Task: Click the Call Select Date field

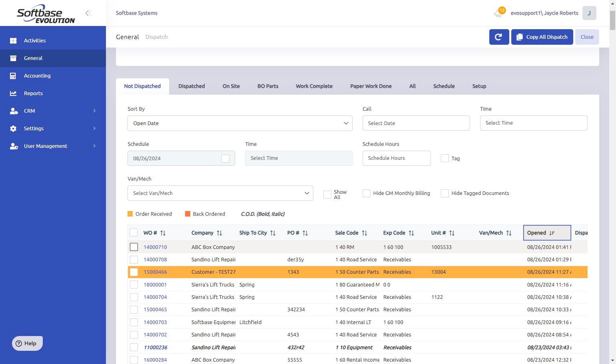Action: (x=416, y=123)
